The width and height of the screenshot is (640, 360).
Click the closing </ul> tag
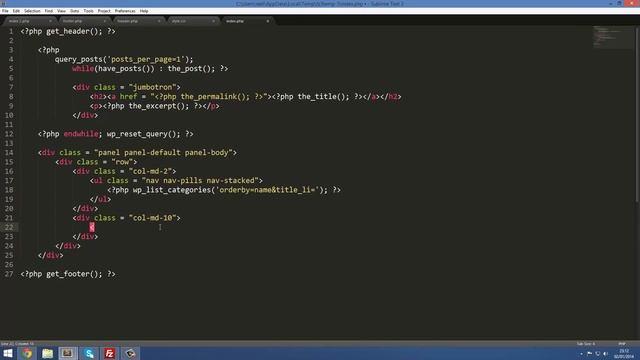100,199
